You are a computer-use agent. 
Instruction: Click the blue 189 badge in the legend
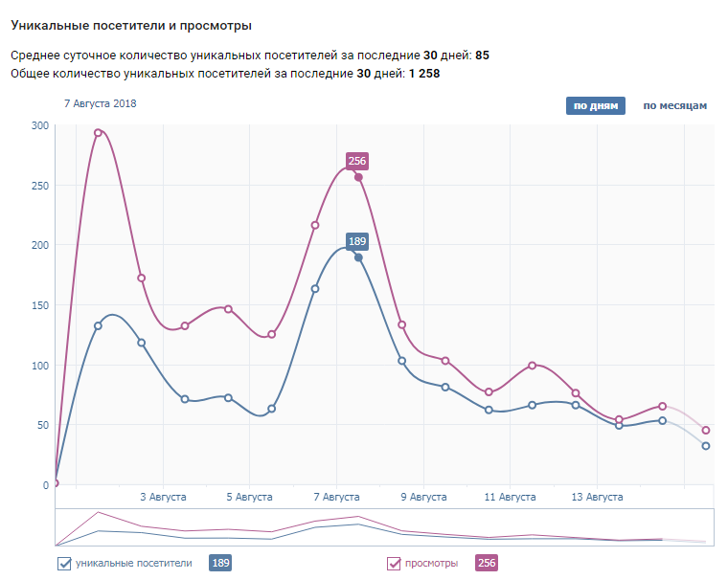[x=220, y=563]
